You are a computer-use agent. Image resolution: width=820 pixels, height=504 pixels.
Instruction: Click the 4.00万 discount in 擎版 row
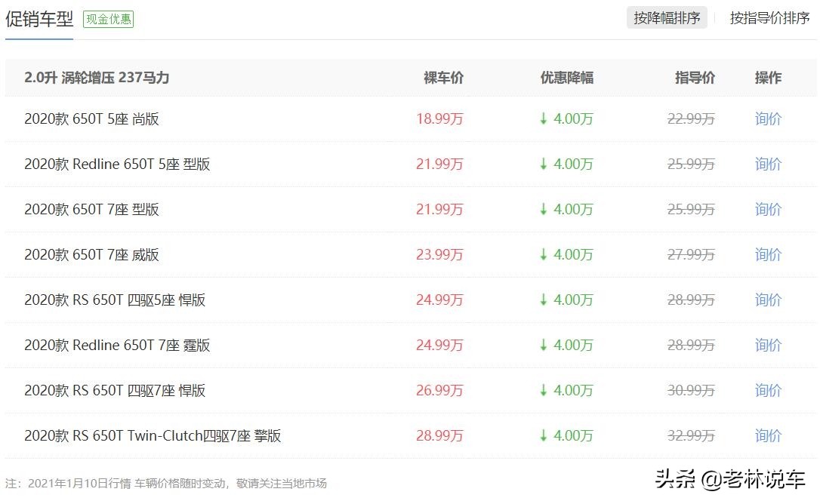pos(567,435)
